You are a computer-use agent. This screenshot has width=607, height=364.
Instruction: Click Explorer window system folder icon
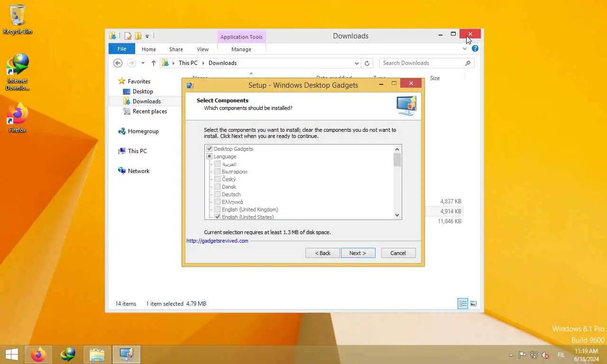(x=113, y=36)
